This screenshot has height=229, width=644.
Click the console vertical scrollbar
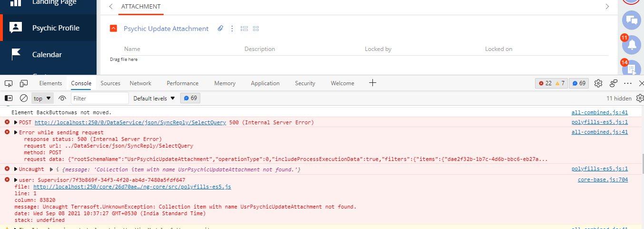pyautogui.click(x=642, y=163)
